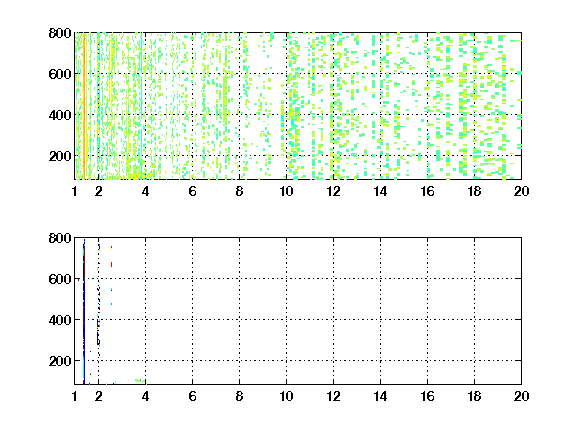The width and height of the screenshot is (576, 432).
Task: Select the '800' y-axis label of top plot
Action: [60, 33]
